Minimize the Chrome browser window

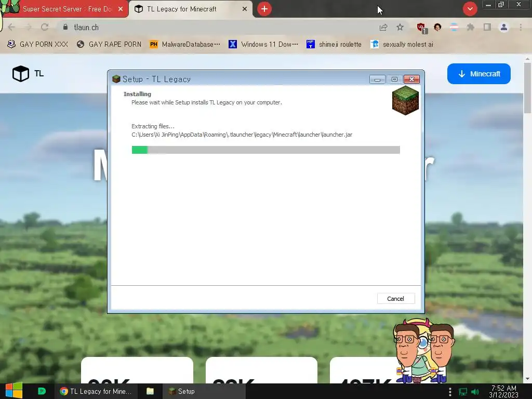[488, 5]
